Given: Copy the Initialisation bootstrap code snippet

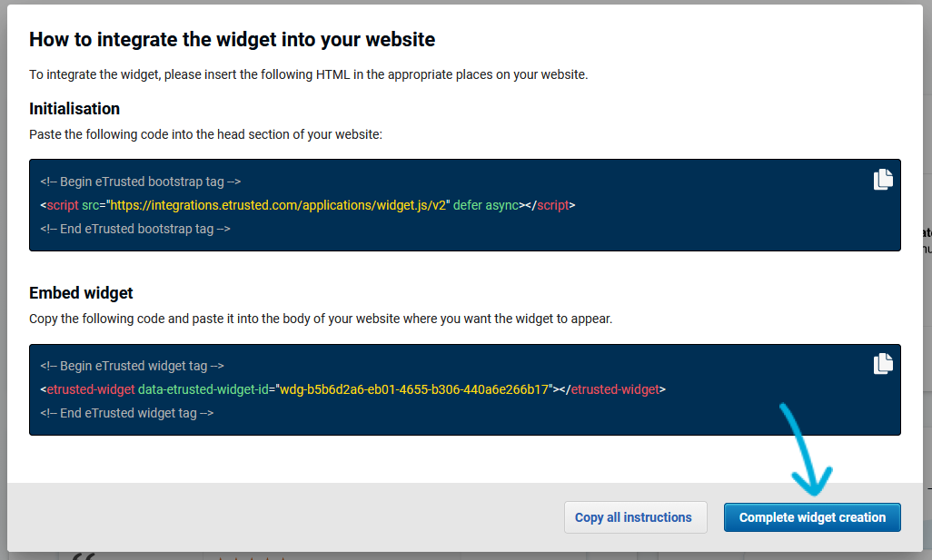Looking at the screenshot, I should click(882, 179).
